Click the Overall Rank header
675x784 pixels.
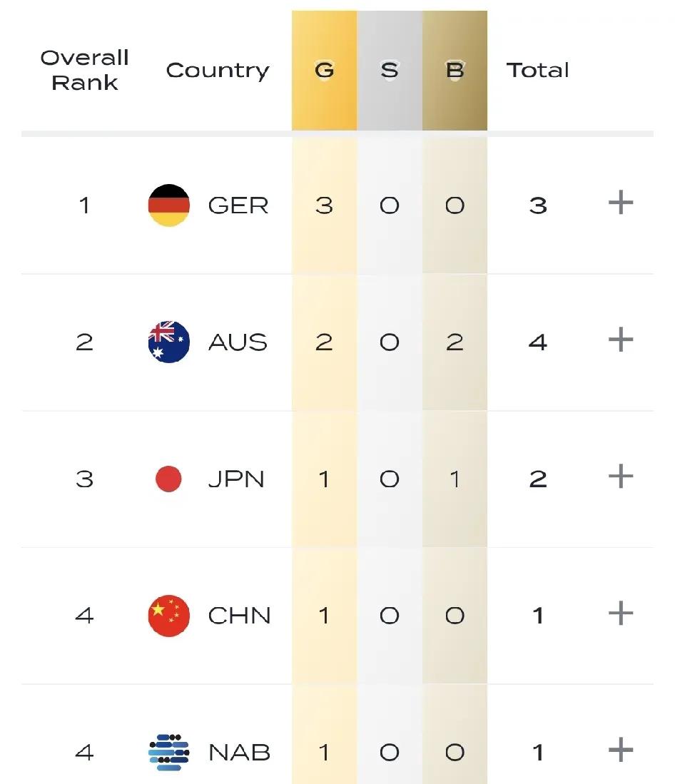84,70
